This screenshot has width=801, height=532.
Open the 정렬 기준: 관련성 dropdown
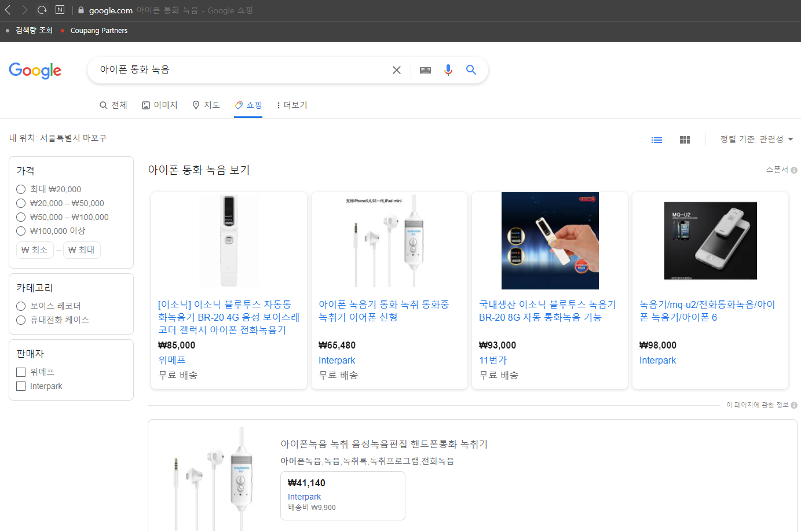pos(756,140)
